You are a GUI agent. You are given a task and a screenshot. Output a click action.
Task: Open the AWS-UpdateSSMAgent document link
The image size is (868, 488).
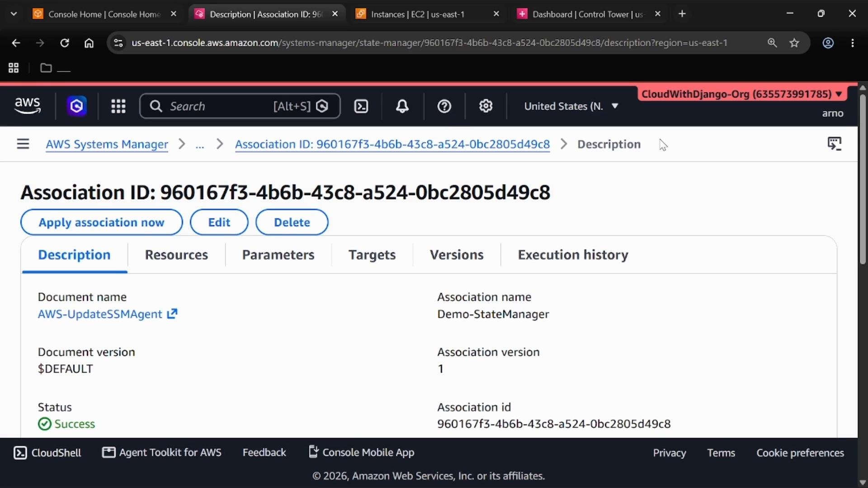[100, 314]
